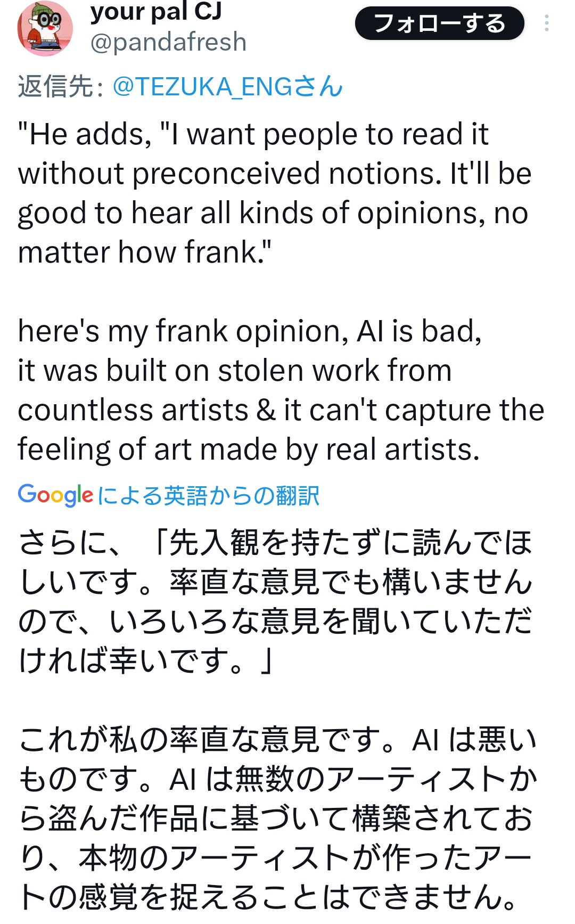This screenshot has height=924, width=575.
Task: Click the Google logo in translation credit
Action: (55, 495)
